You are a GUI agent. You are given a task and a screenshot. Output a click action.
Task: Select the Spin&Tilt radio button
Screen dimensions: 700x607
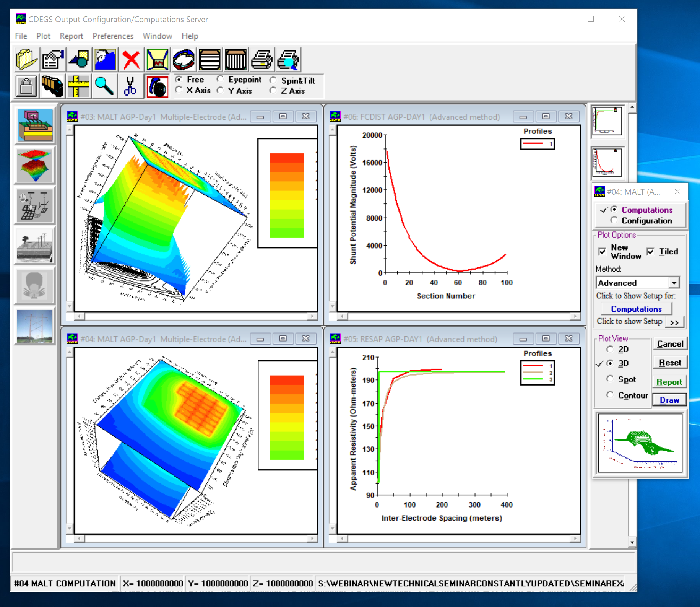coord(273,80)
